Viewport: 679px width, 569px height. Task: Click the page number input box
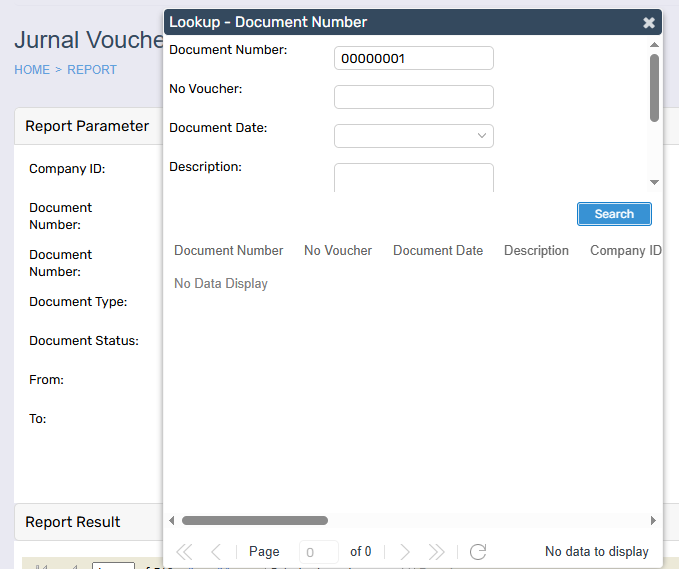[x=318, y=552]
